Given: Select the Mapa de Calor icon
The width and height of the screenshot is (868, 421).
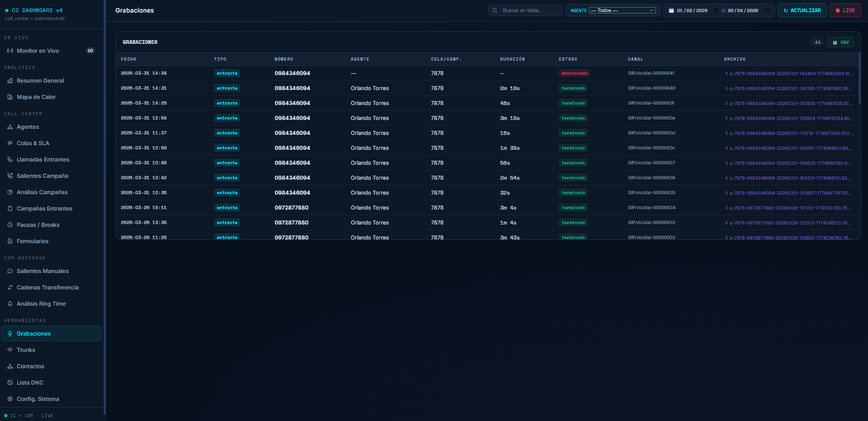Looking at the screenshot, I should click(10, 97).
